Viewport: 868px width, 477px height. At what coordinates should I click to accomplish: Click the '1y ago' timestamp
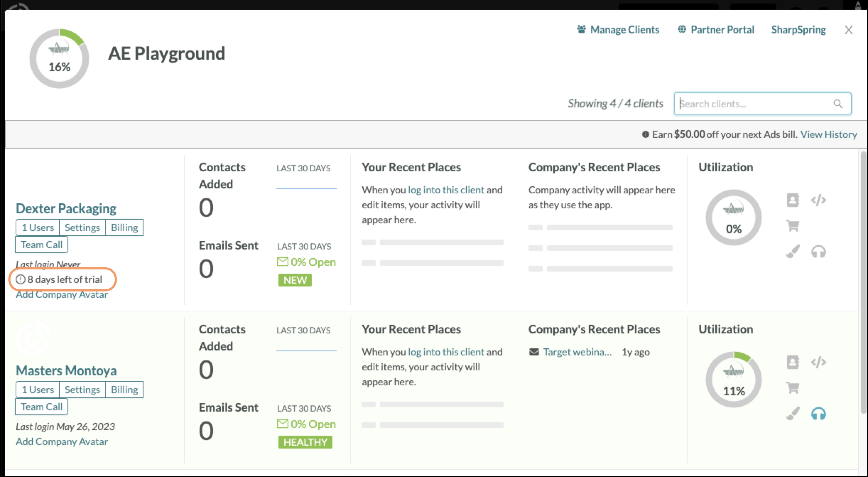click(x=635, y=352)
